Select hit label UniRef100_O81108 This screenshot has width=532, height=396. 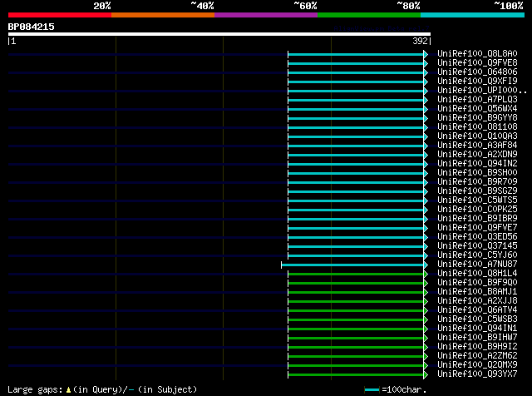tap(477, 127)
